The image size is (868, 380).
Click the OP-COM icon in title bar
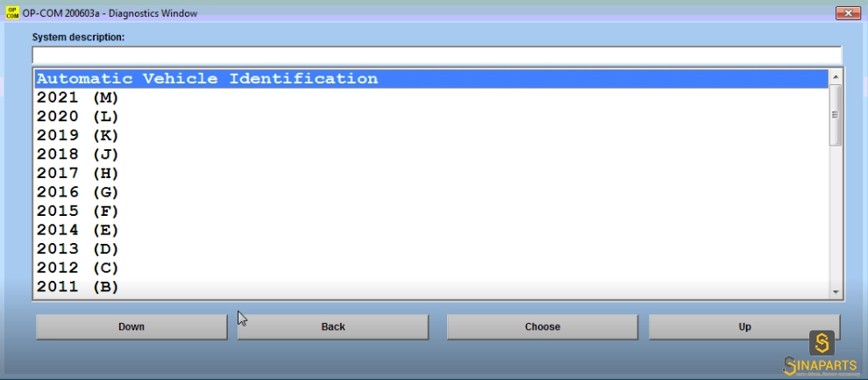pyautogui.click(x=11, y=13)
